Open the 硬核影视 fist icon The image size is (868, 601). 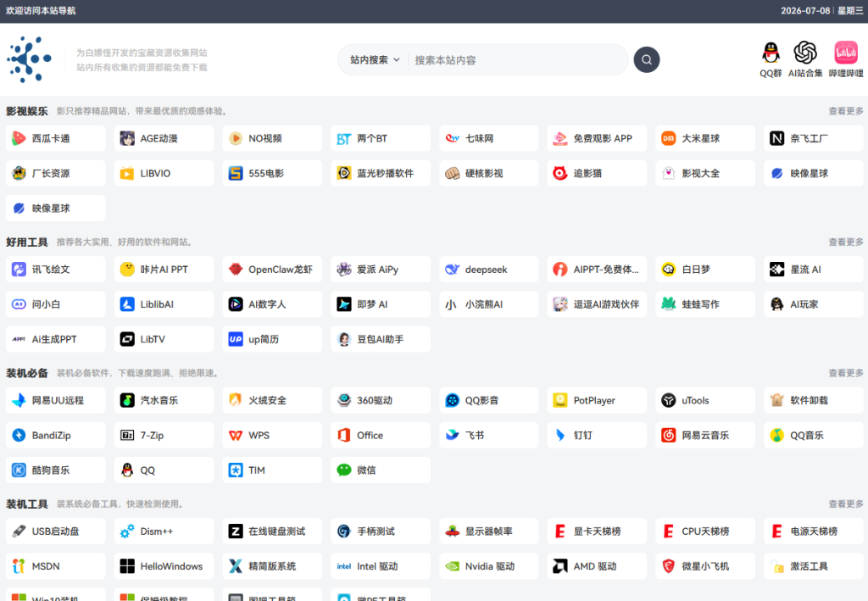pos(453,173)
